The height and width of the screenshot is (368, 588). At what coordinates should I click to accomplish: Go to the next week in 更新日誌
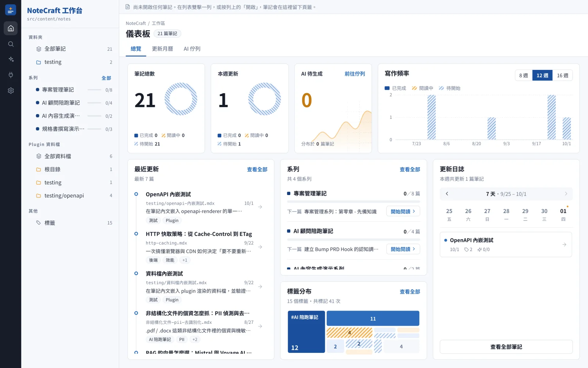click(566, 194)
